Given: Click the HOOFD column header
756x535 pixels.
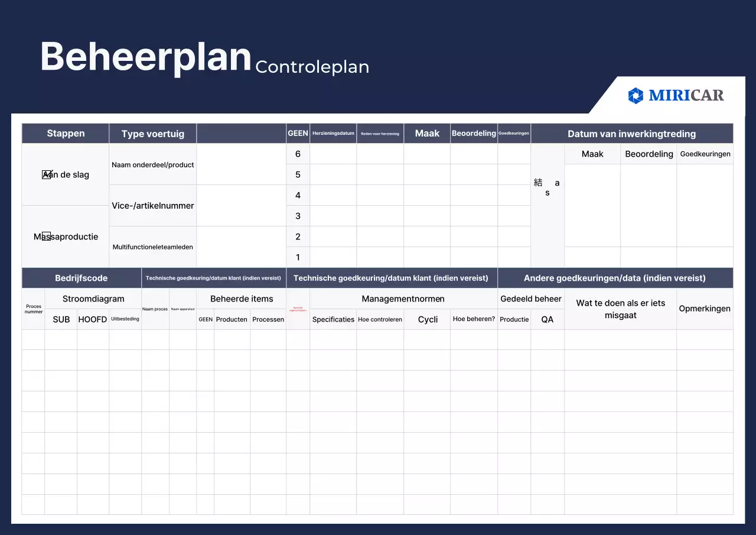Looking at the screenshot, I should 93,319.
